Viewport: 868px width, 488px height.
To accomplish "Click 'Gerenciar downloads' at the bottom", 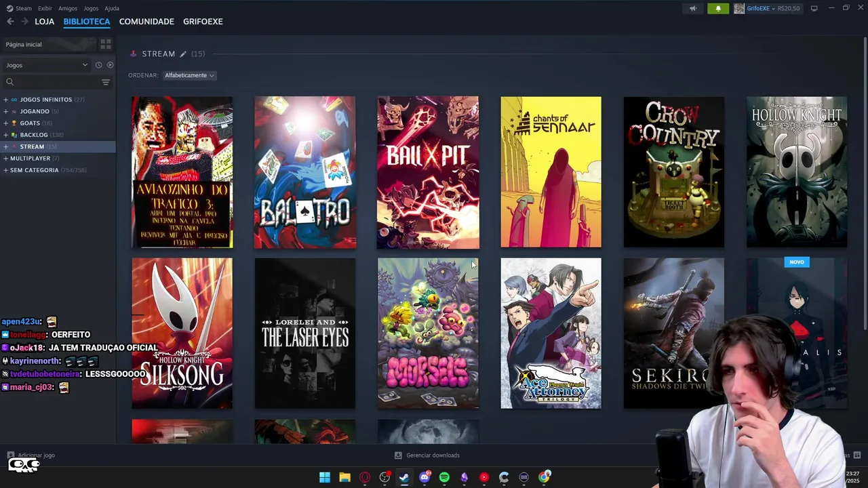I will [x=427, y=455].
